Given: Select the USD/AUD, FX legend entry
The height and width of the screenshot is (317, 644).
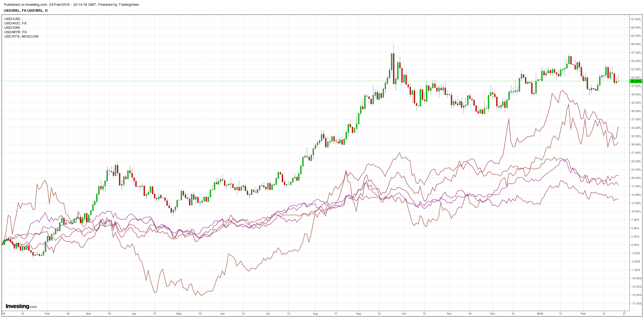Looking at the screenshot, I should (15, 23).
